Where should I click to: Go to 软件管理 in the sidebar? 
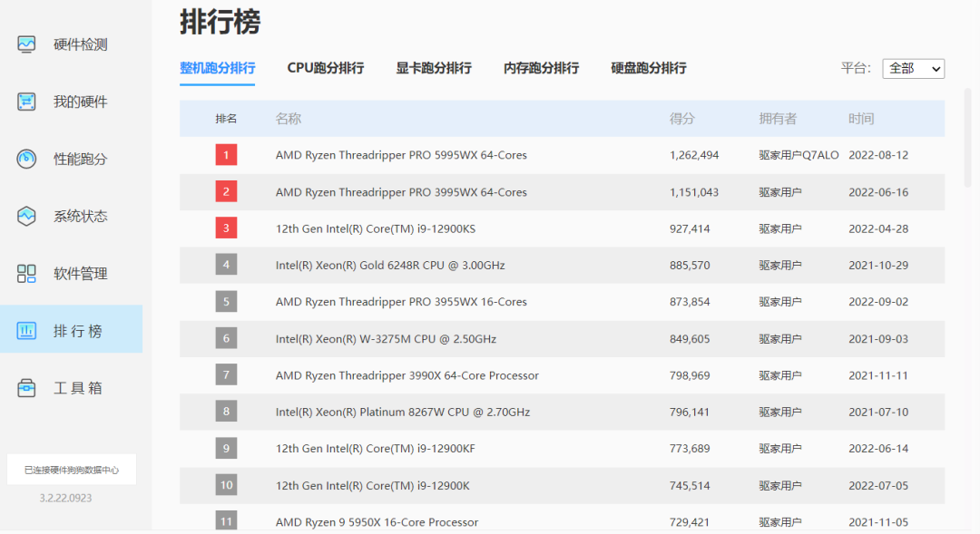point(81,274)
